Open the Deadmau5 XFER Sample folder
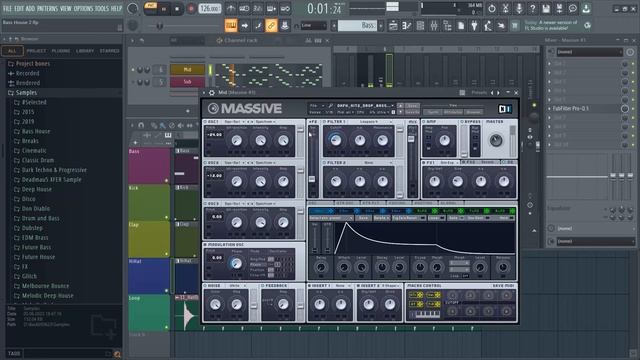 pos(51,180)
